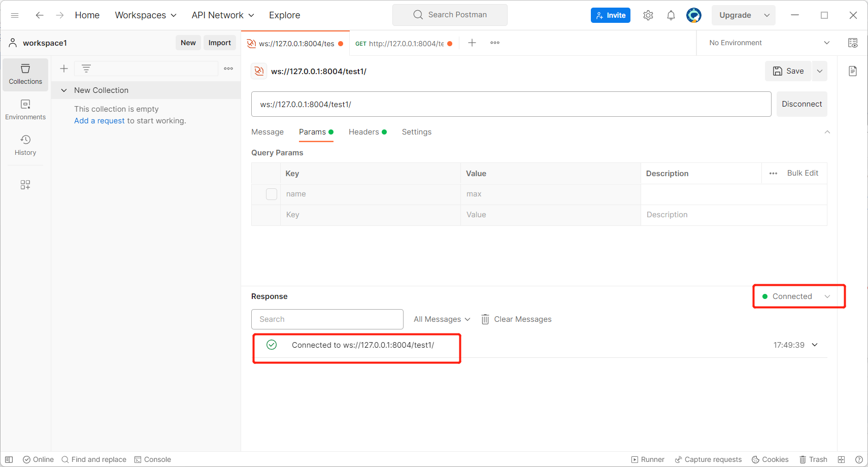The height and width of the screenshot is (467, 868).
Task: Switch to the Settings tab
Action: point(417,132)
